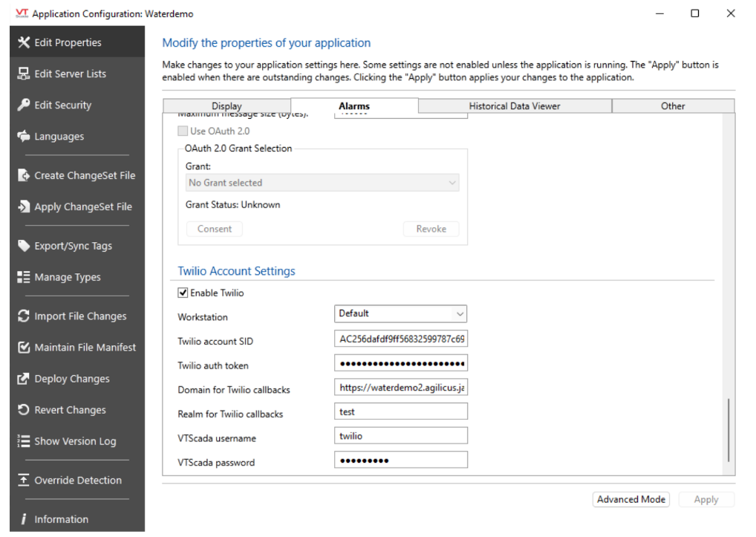Click the Create ChangeSet File icon
This screenshot has height=537, width=756.
[x=23, y=175]
